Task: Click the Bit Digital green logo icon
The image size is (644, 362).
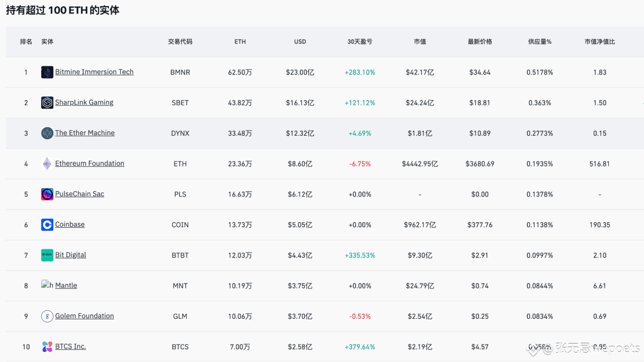Action: coord(47,255)
